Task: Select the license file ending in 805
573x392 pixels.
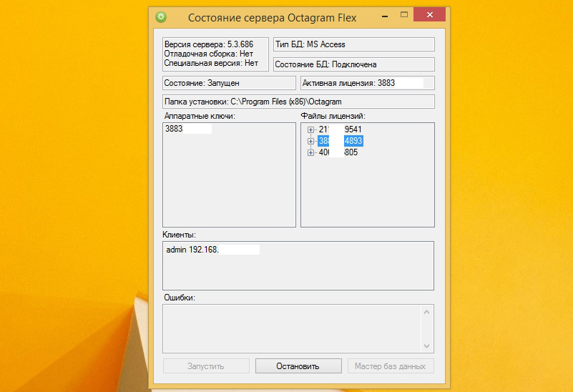Action: click(338, 152)
